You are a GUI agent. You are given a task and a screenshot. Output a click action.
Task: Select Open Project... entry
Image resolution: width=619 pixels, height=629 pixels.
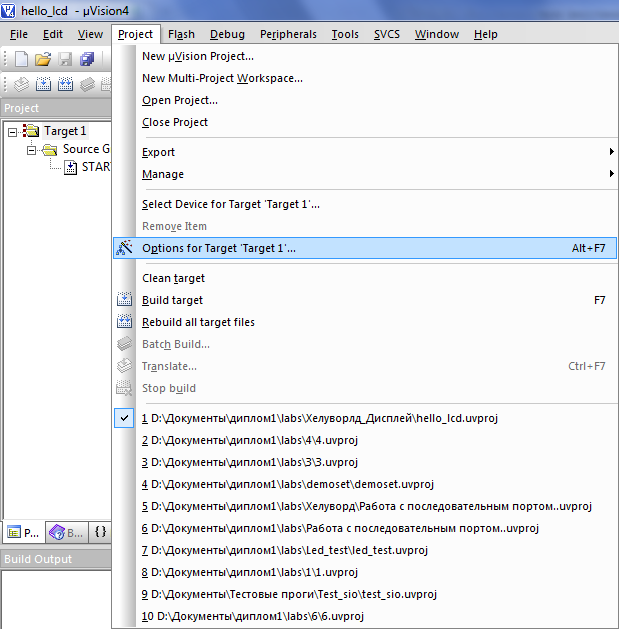(365, 100)
